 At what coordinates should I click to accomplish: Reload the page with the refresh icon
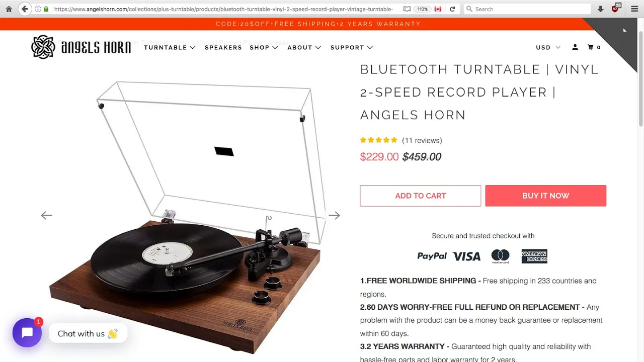coord(452,9)
